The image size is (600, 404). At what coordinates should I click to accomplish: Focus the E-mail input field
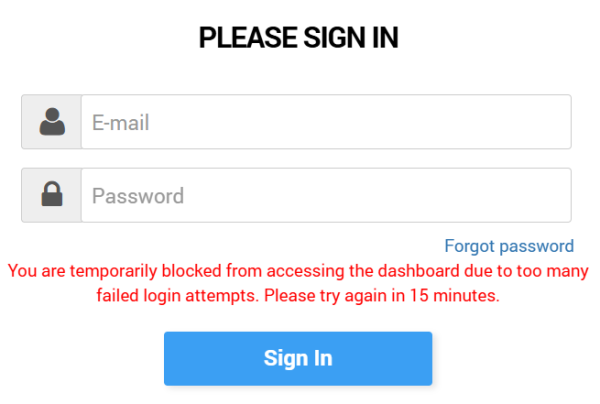pyautogui.click(x=325, y=122)
